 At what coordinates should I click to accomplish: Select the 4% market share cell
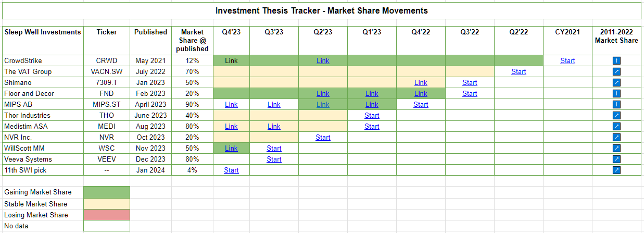coord(193,170)
